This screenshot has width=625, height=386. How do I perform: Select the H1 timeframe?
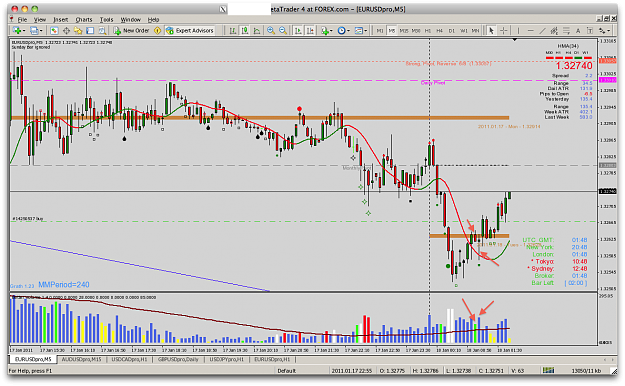coord(428,31)
